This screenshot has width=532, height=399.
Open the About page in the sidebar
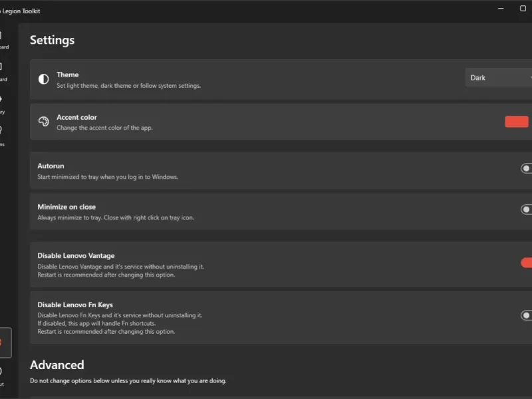[x=3, y=376]
